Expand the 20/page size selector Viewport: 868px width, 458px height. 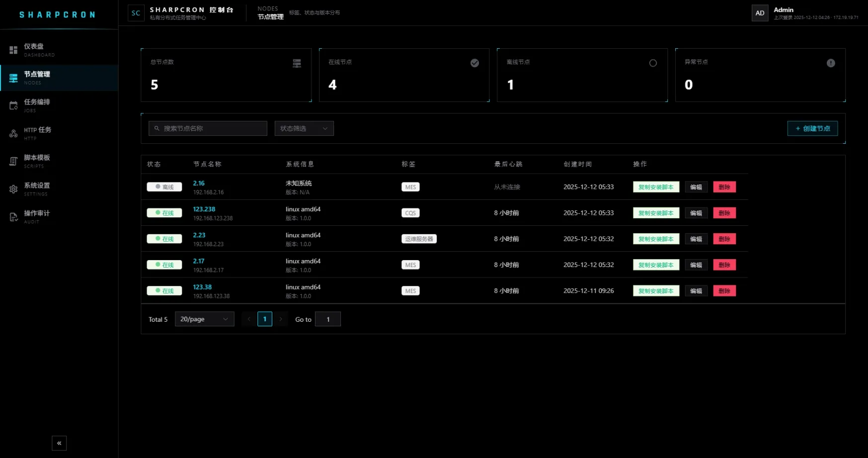204,319
